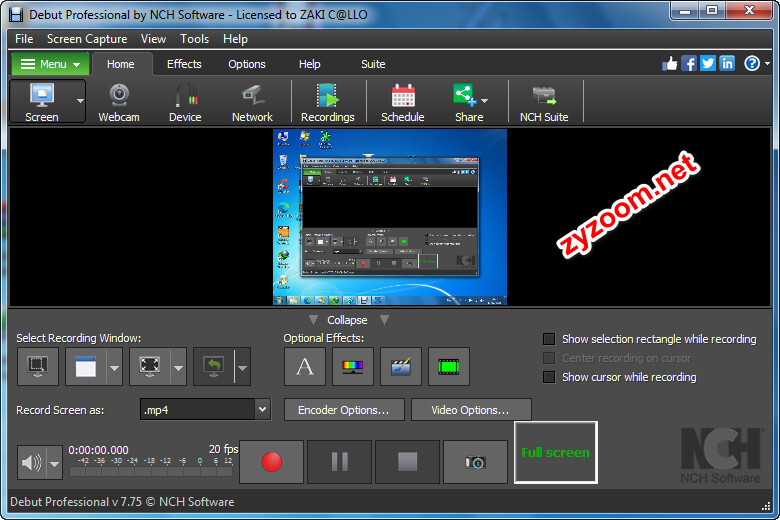Open the Help menu in menu bar
The image size is (780, 520).
tap(235, 39)
